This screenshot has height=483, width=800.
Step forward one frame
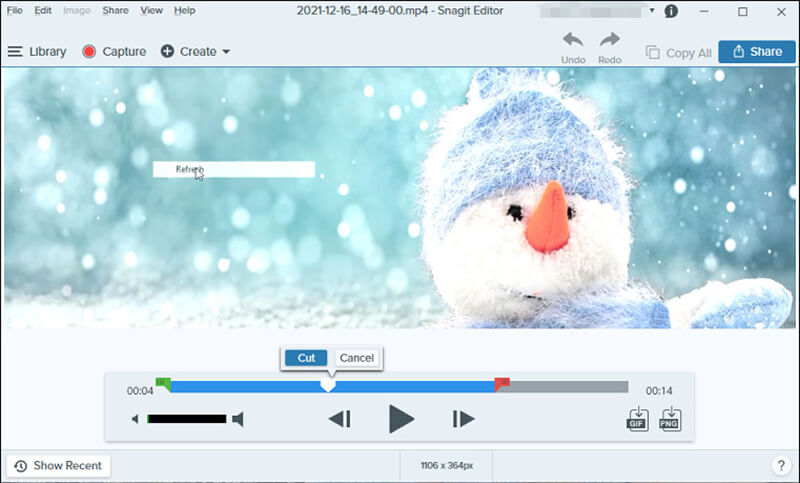463,419
